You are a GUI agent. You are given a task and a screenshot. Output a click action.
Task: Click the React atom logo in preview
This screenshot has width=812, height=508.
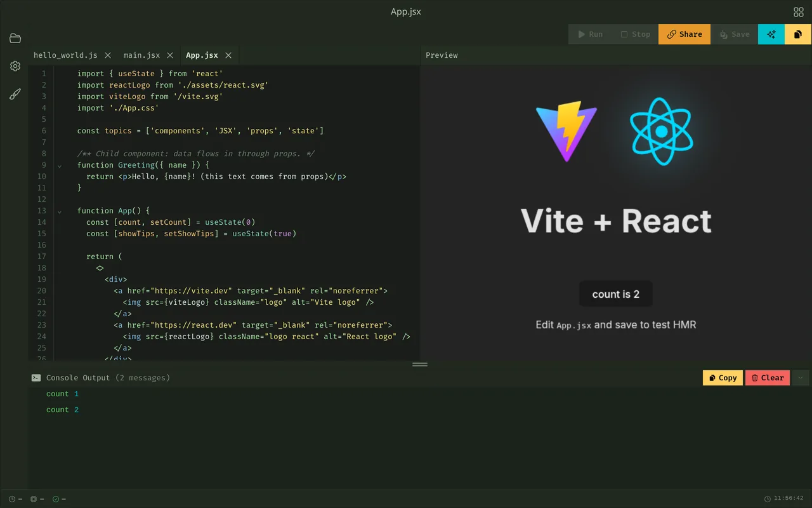pyautogui.click(x=662, y=131)
